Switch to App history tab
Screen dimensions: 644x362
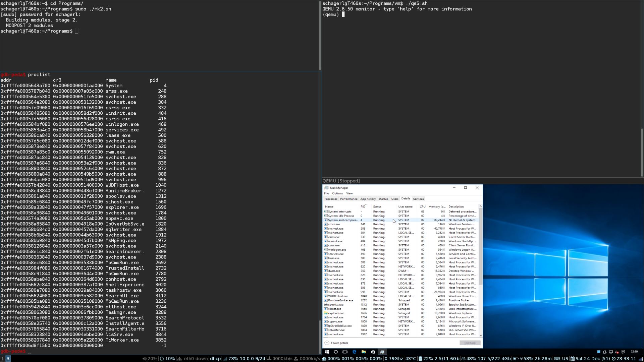[x=368, y=199]
